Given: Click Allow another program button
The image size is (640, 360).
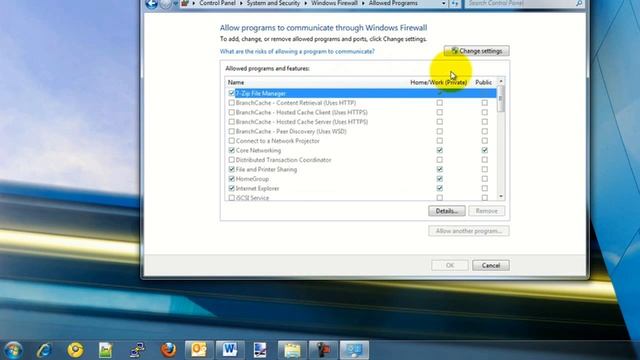Looking at the screenshot, I should click(469, 231).
